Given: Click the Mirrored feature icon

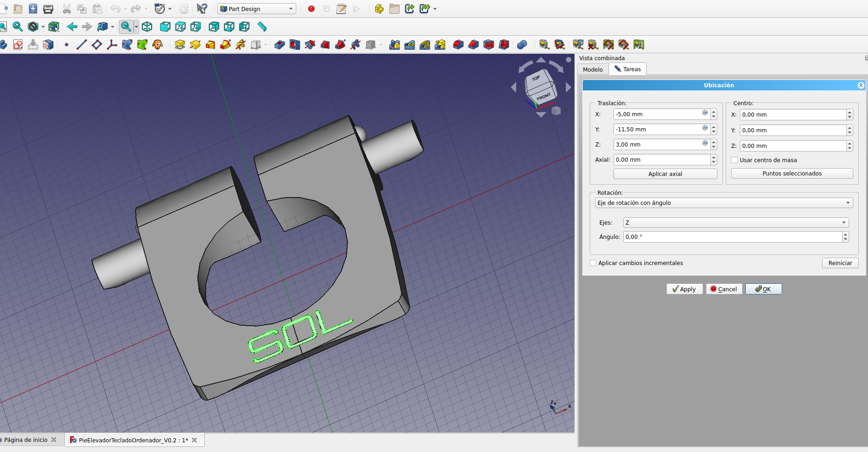Looking at the screenshot, I should click(395, 45).
